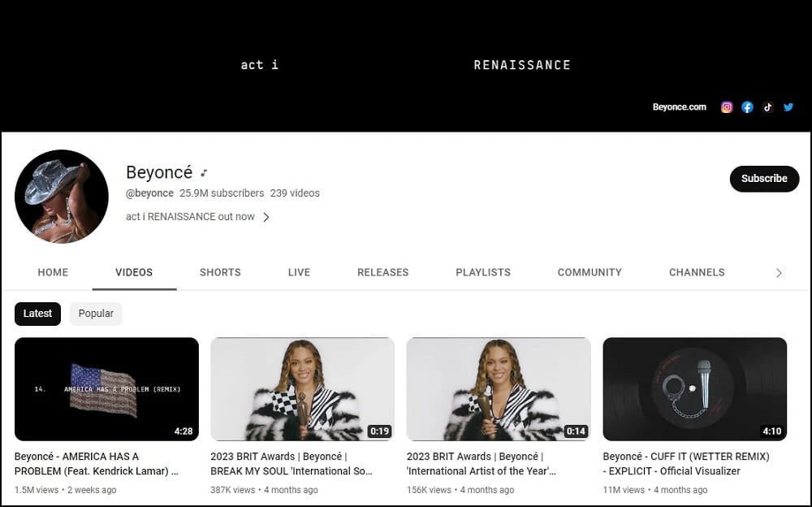Switch to the PLAYLISTS tab
812x507 pixels.
pos(483,272)
